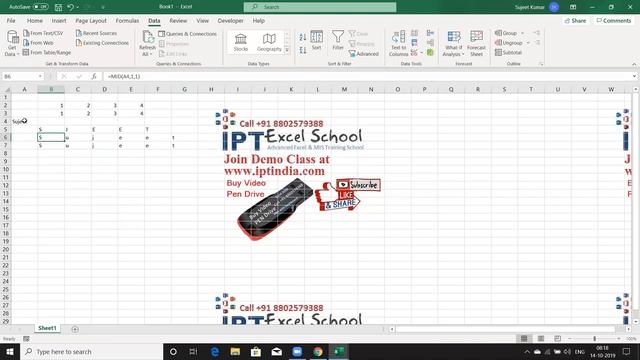Image resolution: width=640 pixels, height=360 pixels.
Task: Import data From Web
Action: (38, 43)
